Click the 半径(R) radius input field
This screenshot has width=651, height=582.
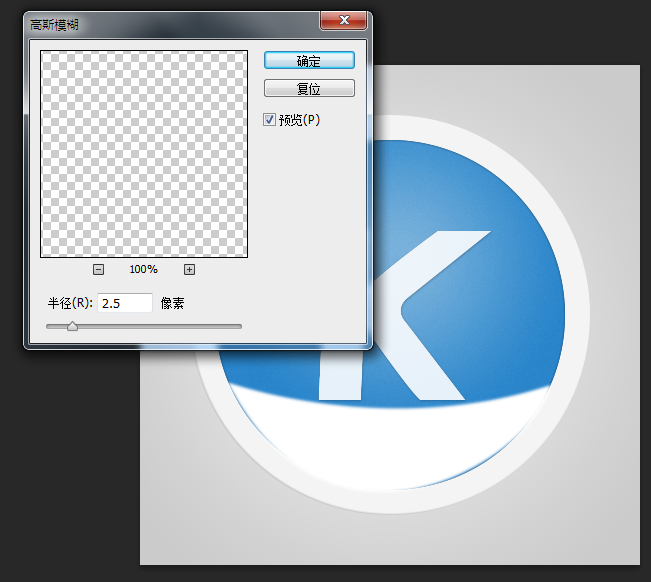[125, 303]
